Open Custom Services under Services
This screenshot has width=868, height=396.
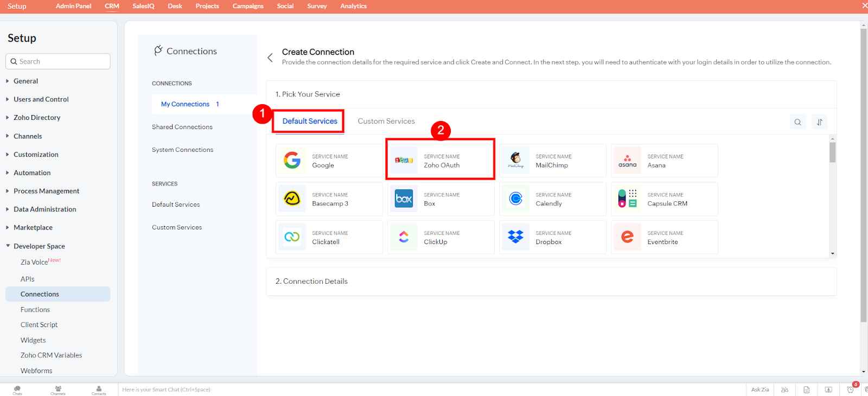click(177, 227)
